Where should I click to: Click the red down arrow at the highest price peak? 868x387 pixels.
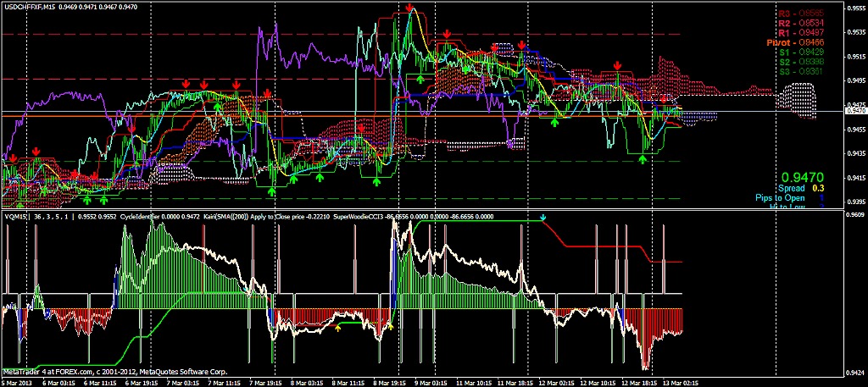pos(410,8)
